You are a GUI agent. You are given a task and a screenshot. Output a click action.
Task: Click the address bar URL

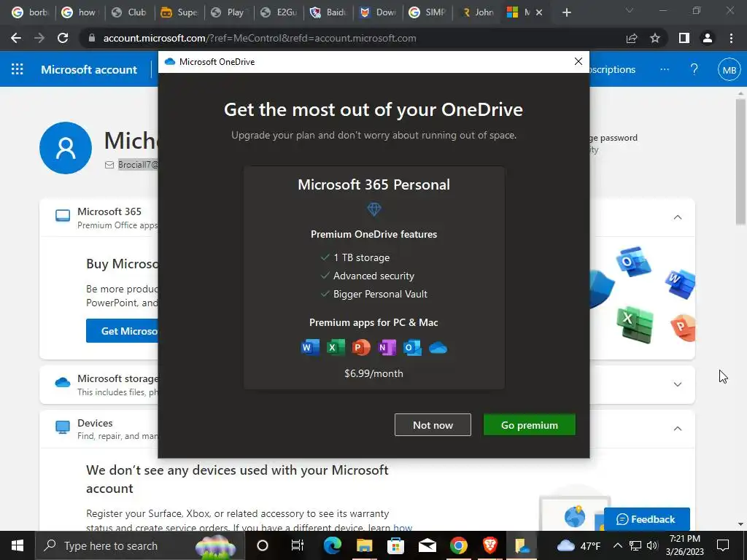pyautogui.click(x=260, y=38)
